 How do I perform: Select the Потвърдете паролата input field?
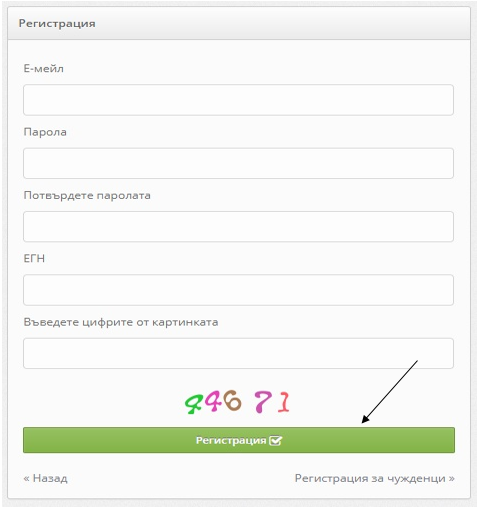[238, 227]
